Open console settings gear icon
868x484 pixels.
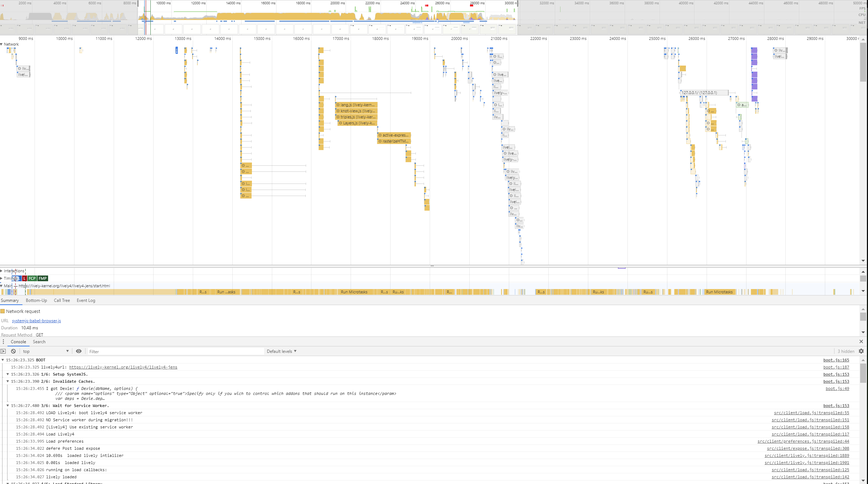[861, 351]
